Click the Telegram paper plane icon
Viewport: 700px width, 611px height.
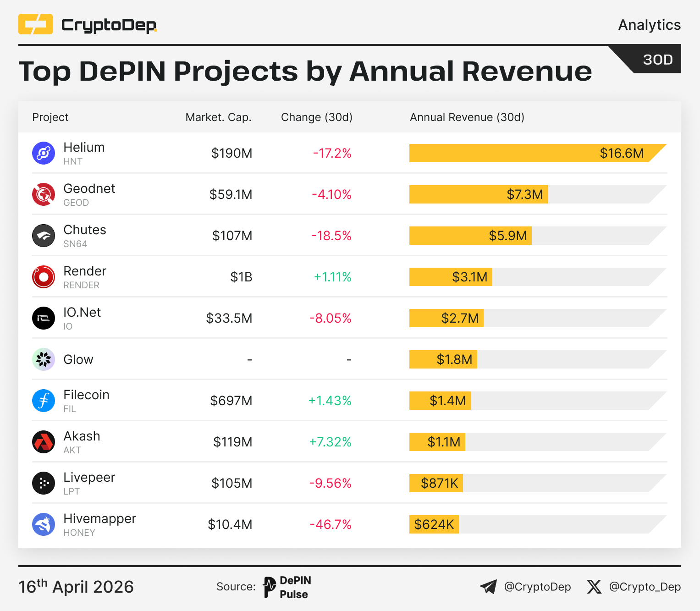tap(488, 587)
